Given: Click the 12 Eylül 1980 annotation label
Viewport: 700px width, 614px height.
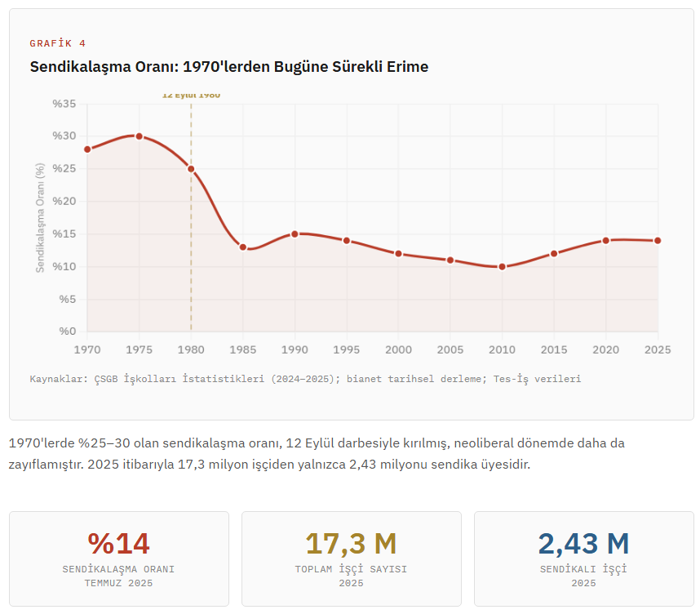Looking at the screenshot, I should (191, 96).
